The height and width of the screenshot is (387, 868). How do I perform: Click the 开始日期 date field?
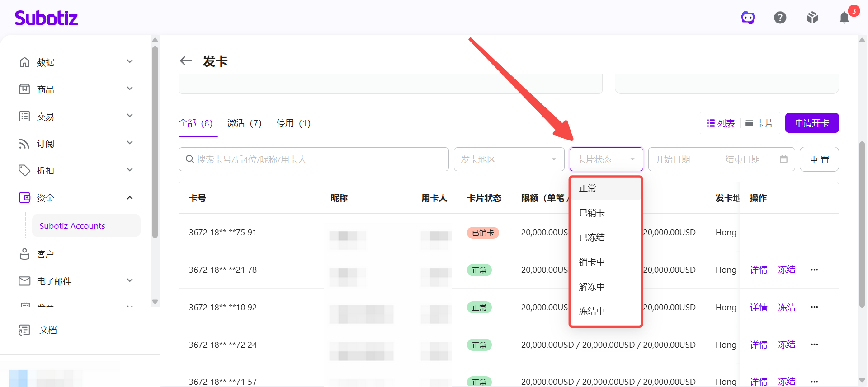pyautogui.click(x=673, y=159)
